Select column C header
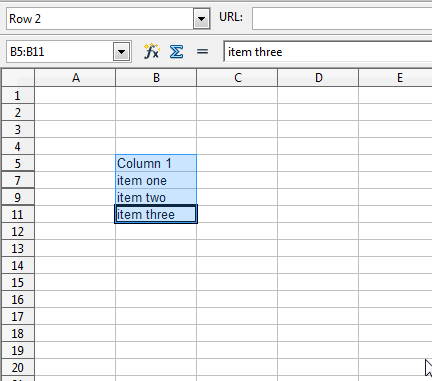432x381 pixels. pos(237,78)
